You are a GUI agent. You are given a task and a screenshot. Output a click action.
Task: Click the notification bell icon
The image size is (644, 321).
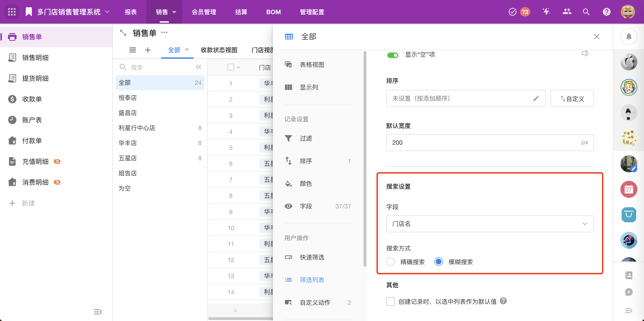[628, 37]
